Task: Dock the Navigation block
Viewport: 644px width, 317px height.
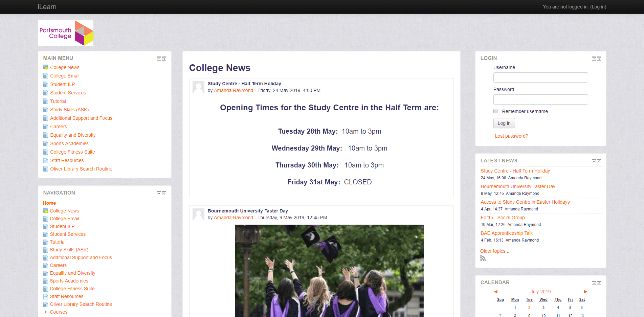Action: point(164,193)
